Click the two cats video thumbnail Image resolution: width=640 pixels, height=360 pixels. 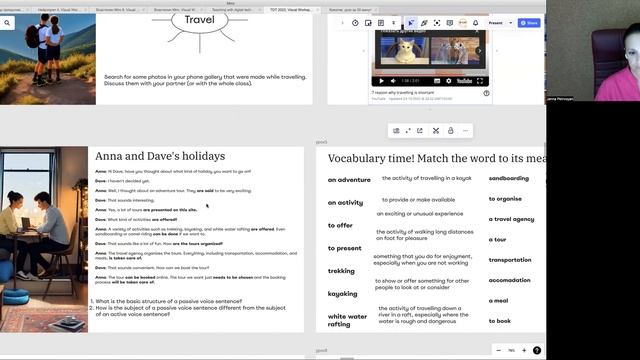point(455,51)
